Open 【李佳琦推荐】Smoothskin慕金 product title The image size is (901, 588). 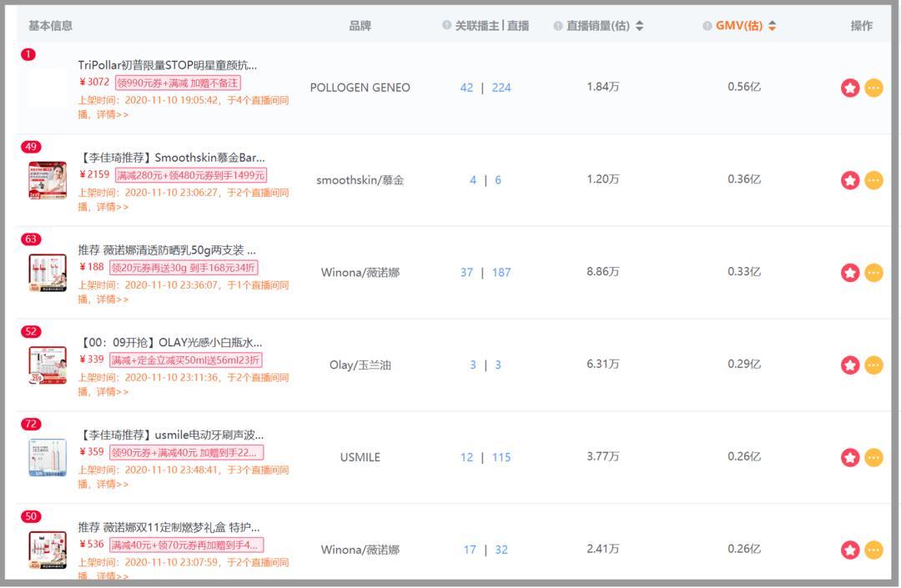(171, 158)
